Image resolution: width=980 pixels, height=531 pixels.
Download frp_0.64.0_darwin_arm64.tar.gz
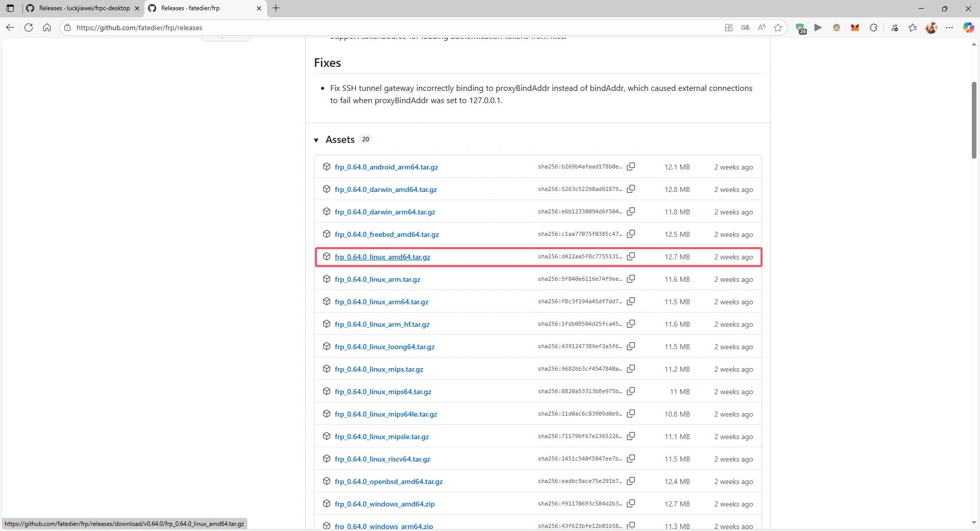(385, 212)
